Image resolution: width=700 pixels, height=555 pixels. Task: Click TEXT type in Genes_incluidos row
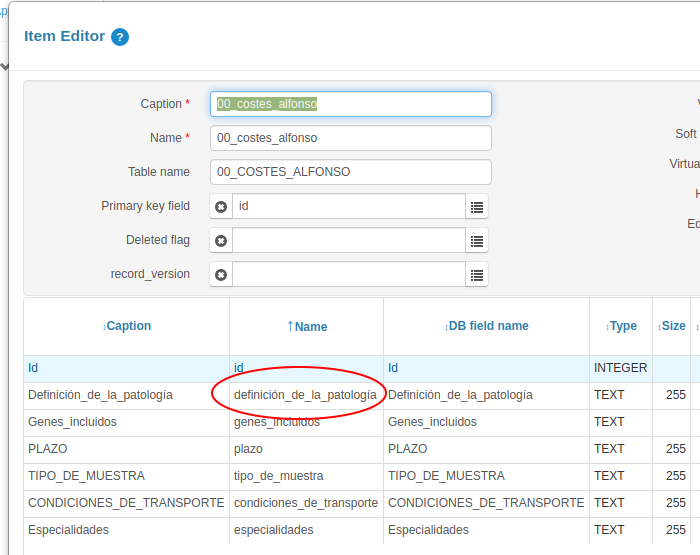coord(621,422)
